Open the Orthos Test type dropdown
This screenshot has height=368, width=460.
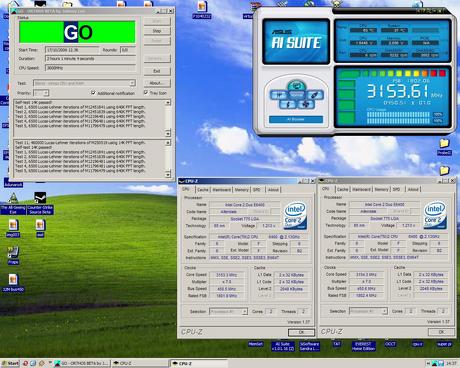tap(84, 83)
